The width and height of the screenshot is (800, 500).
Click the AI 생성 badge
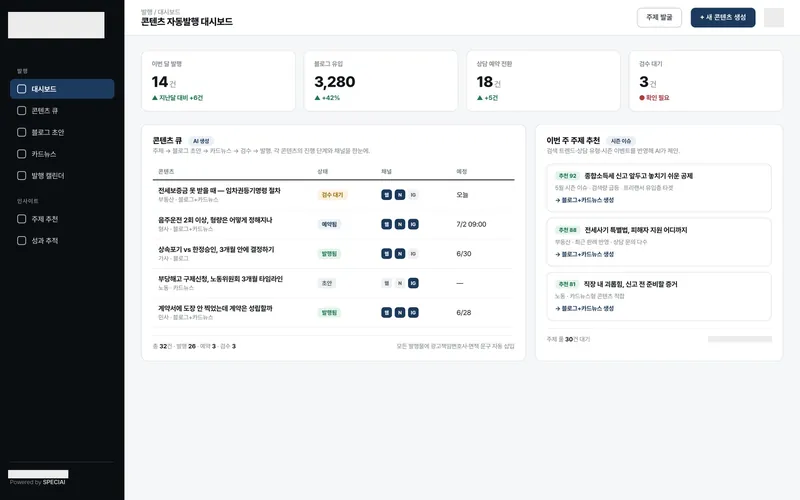[201, 141]
